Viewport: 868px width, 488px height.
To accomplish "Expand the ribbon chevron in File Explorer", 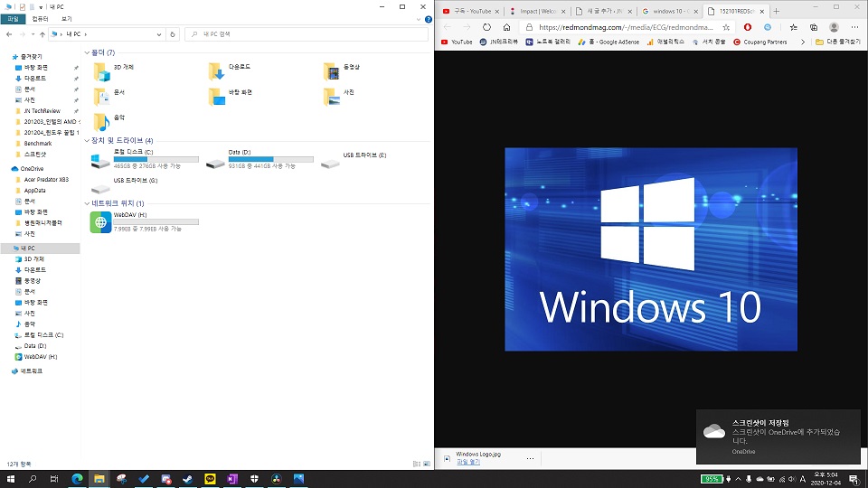I will 419,19.
